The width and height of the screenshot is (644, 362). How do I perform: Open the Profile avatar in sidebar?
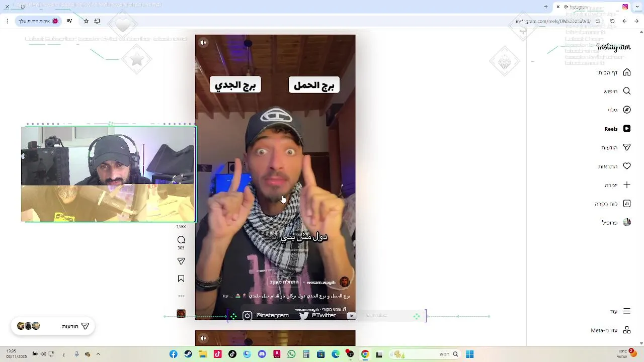pyautogui.click(x=627, y=222)
